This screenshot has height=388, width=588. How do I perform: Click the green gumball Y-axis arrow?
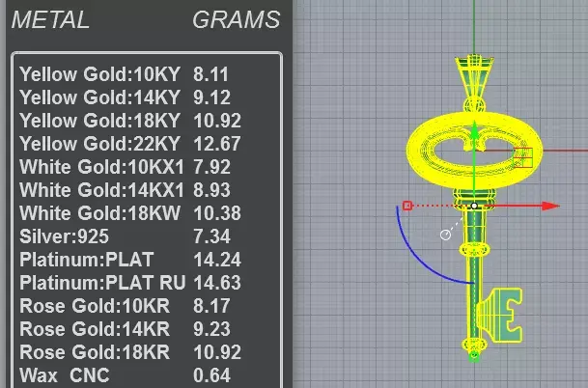tap(474, 131)
